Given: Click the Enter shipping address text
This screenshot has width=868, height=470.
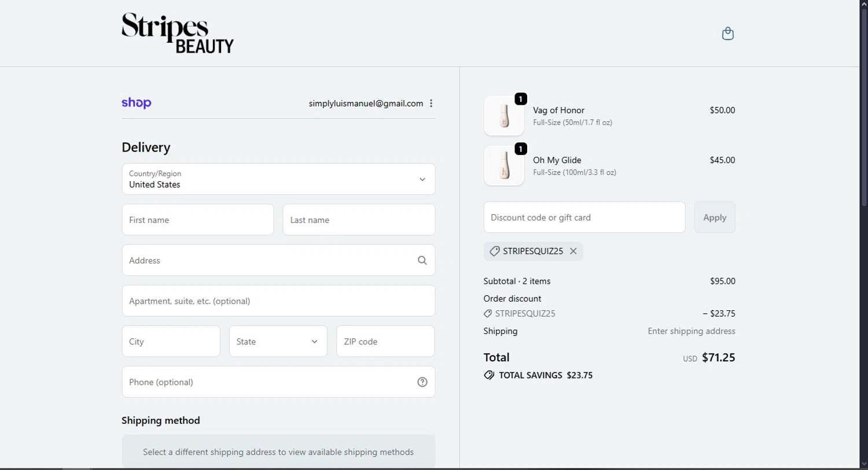Looking at the screenshot, I should click(x=692, y=331).
